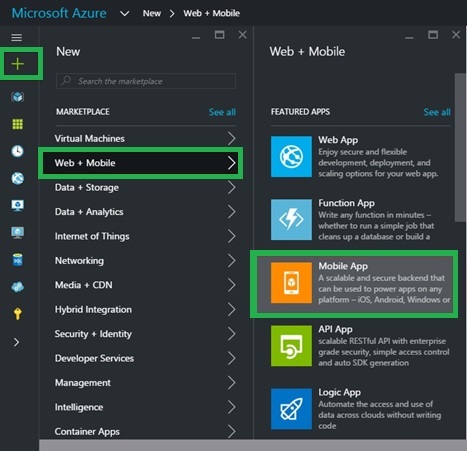This screenshot has width=467, height=451.
Task: Expand the sidebar's more services chevron
Action: point(17,342)
